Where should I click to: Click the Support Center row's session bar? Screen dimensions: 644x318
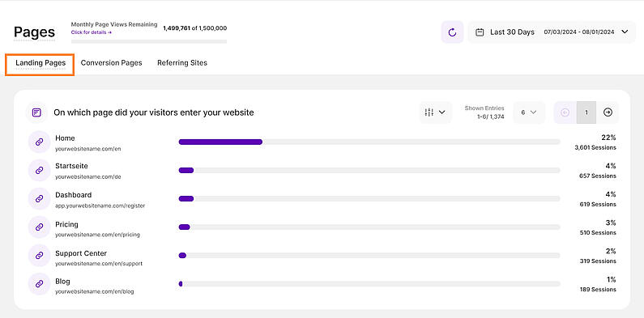tap(369, 255)
